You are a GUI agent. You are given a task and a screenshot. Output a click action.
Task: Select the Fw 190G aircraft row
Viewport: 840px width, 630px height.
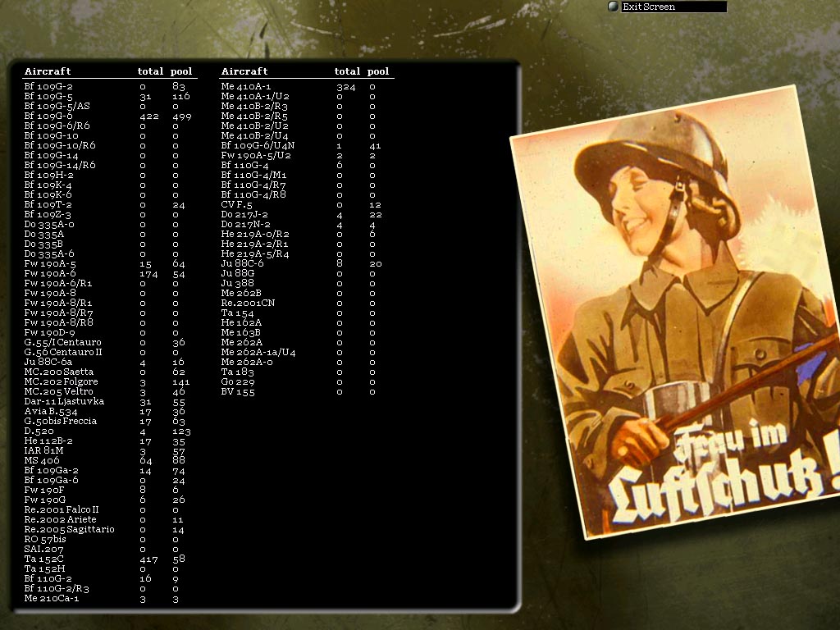point(109,500)
